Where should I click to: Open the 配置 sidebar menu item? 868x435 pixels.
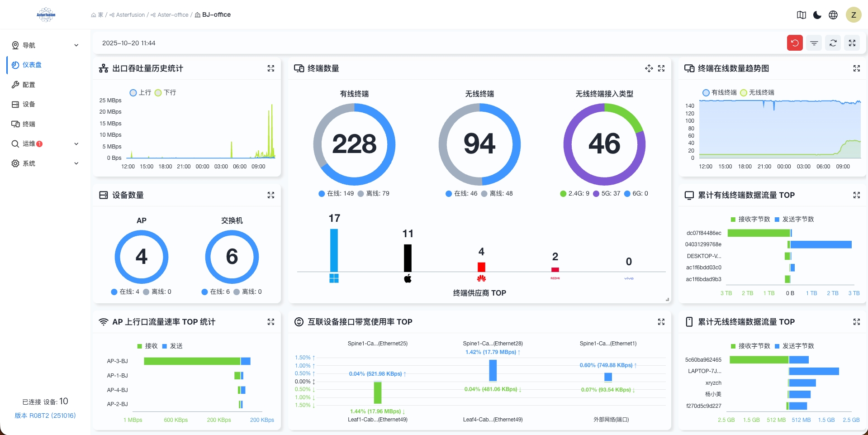point(29,85)
